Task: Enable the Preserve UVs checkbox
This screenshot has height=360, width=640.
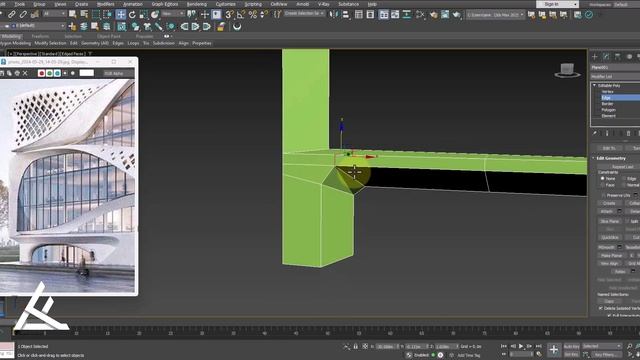Action: point(603,195)
